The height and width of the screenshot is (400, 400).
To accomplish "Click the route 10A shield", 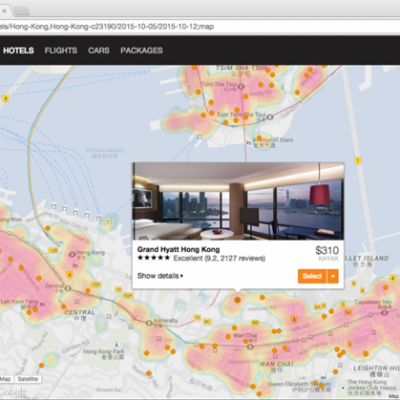I will 128,295.
